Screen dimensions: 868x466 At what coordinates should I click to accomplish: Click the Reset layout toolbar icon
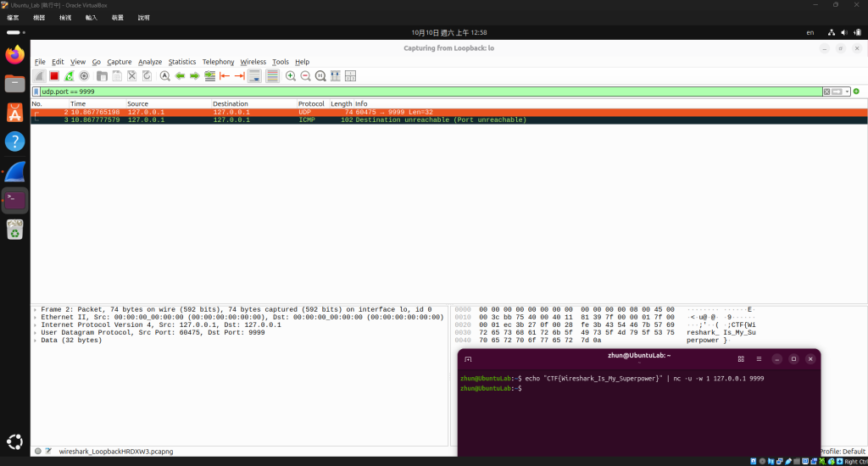pyautogui.click(x=350, y=75)
